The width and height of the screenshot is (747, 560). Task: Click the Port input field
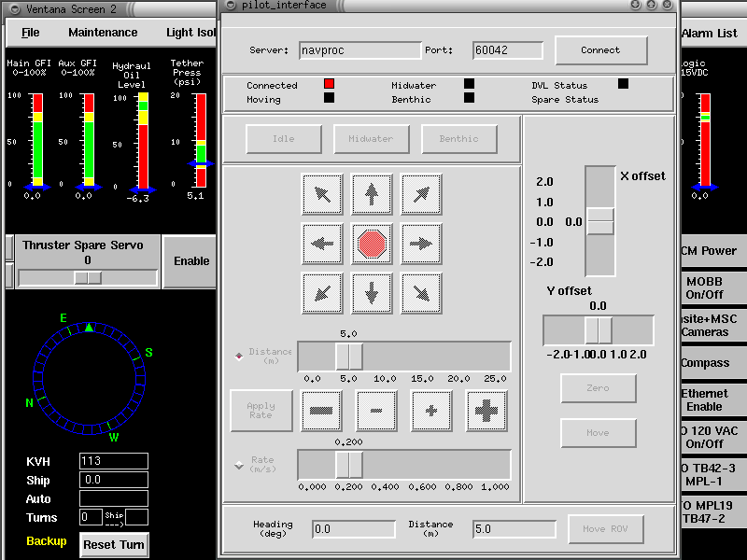point(508,50)
